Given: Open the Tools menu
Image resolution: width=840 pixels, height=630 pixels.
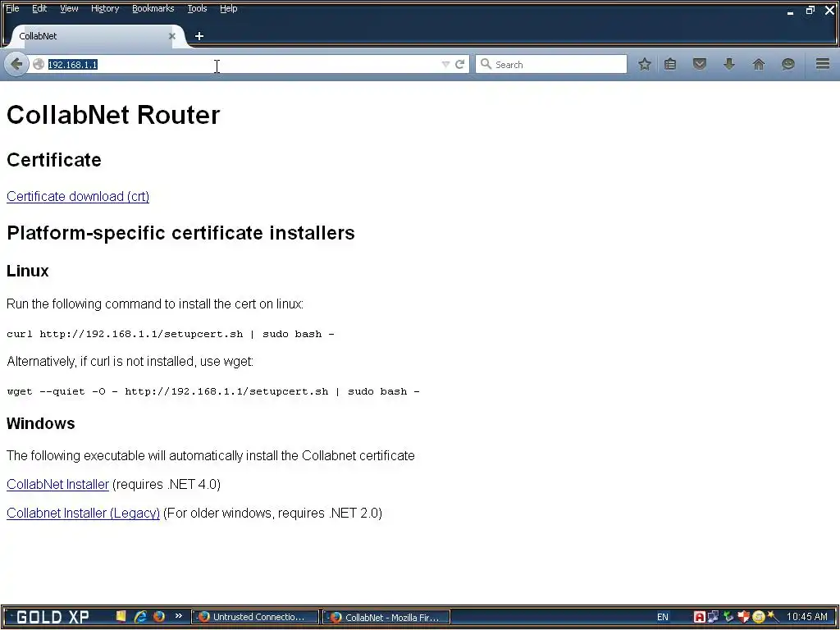Looking at the screenshot, I should 197,8.
